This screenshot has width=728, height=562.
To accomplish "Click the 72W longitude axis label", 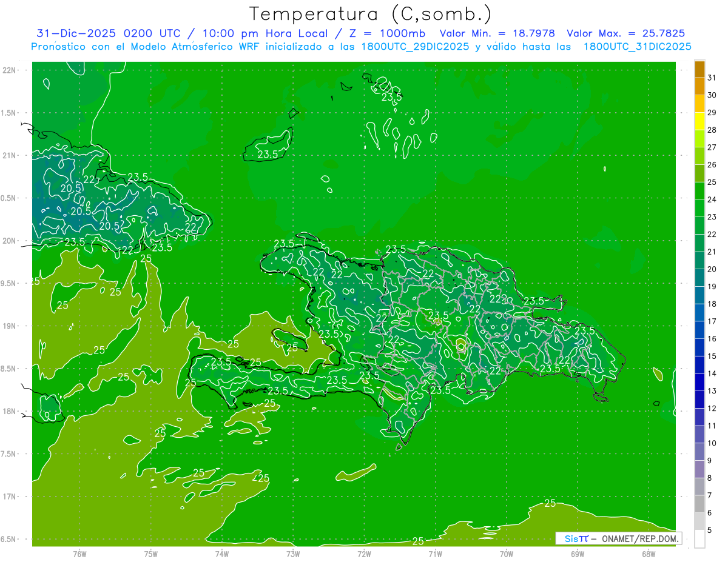I will tap(364, 554).
